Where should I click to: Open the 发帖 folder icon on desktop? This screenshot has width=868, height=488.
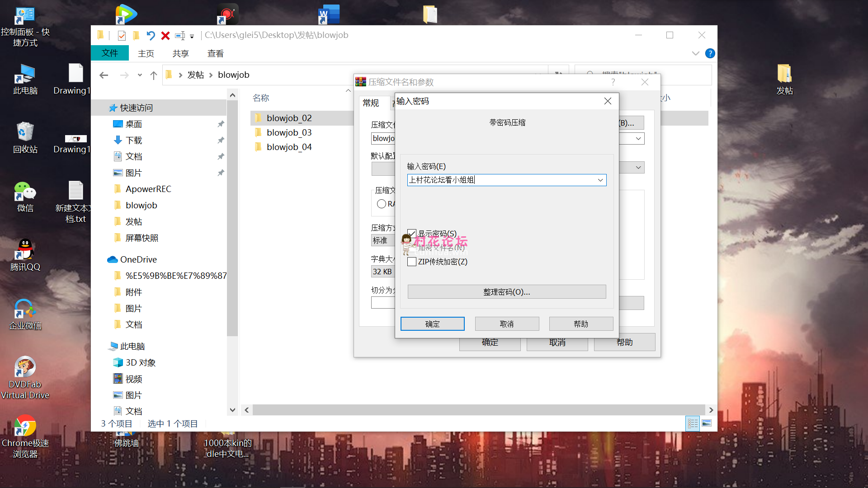pos(784,79)
